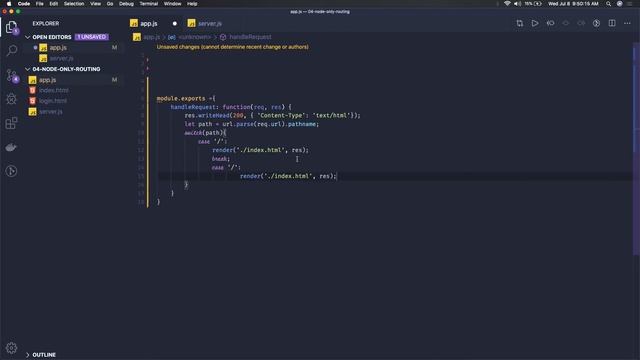Open the Help menu
This screenshot has height=360, width=640.
point(192,4)
